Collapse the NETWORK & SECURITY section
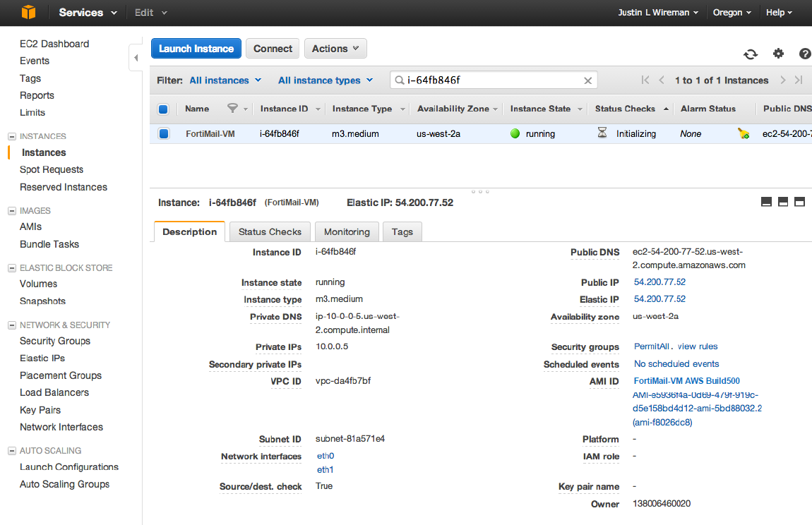Image resolution: width=812 pixels, height=525 pixels. pos(11,325)
